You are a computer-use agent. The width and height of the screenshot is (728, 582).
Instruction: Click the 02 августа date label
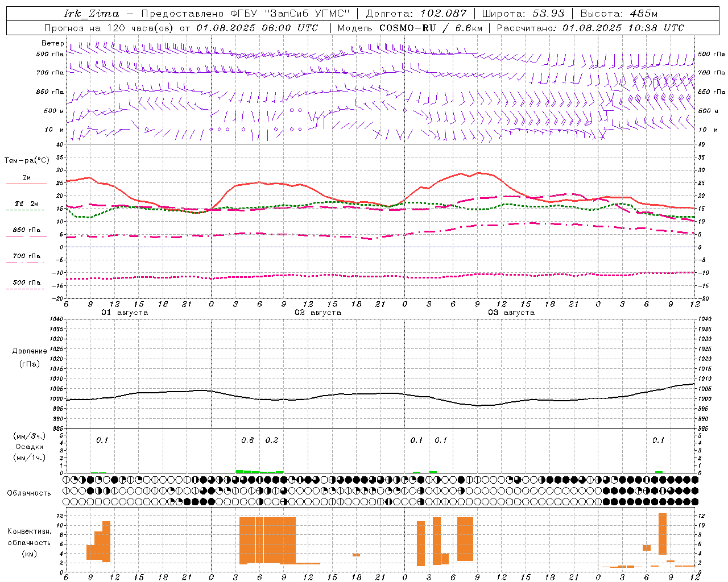318,313
